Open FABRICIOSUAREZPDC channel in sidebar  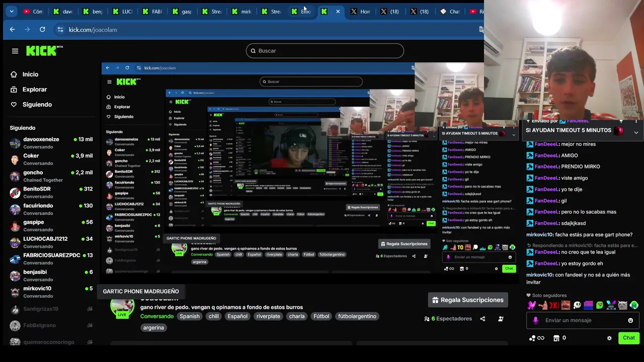[x=51, y=259]
